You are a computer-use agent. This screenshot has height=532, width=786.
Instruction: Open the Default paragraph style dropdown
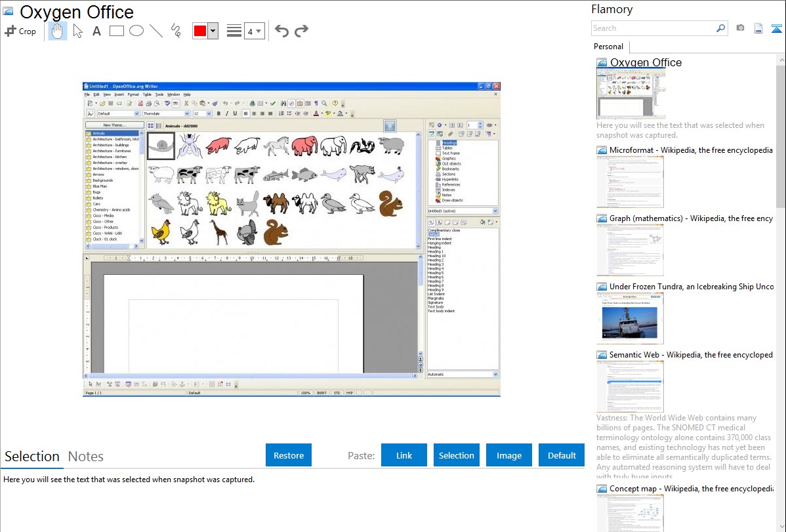(x=136, y=114)
